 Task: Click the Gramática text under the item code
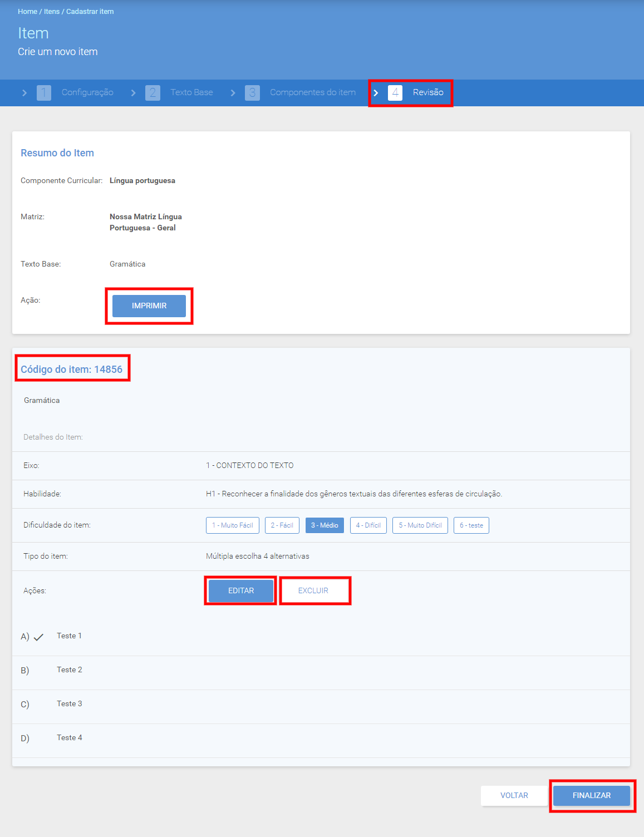pyautogui.click(x=42, y=401)
